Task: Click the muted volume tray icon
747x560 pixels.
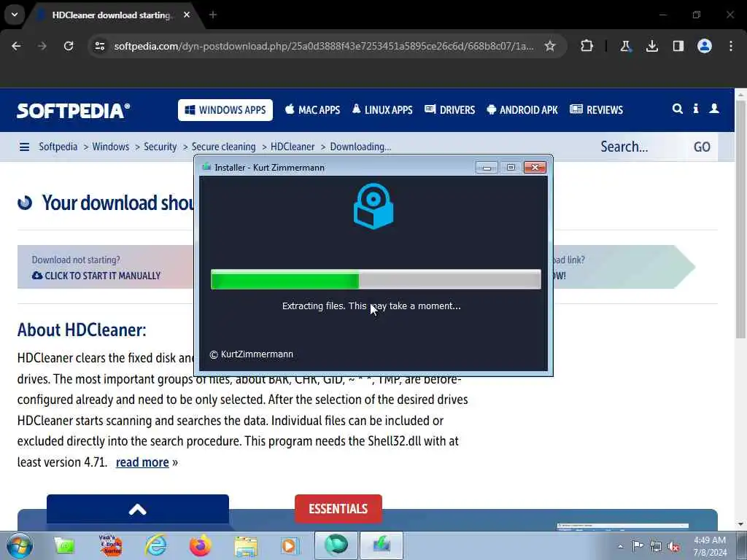Action: pos(673,546)
